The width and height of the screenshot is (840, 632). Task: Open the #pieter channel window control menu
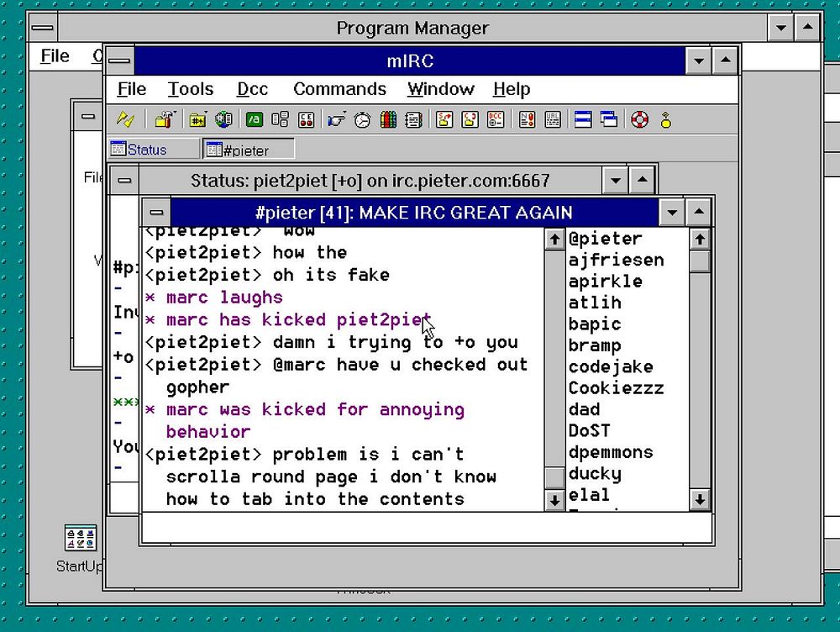click(156, 213)
